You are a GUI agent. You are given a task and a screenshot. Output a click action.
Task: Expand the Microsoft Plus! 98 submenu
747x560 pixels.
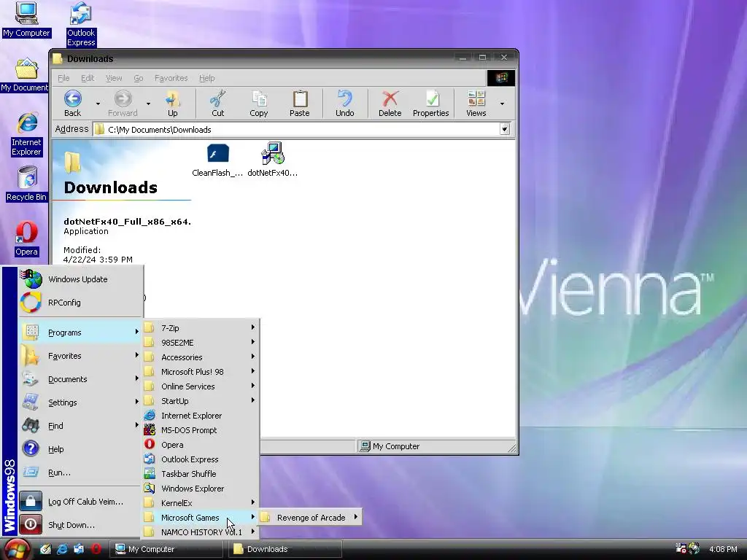pos(201,371)
